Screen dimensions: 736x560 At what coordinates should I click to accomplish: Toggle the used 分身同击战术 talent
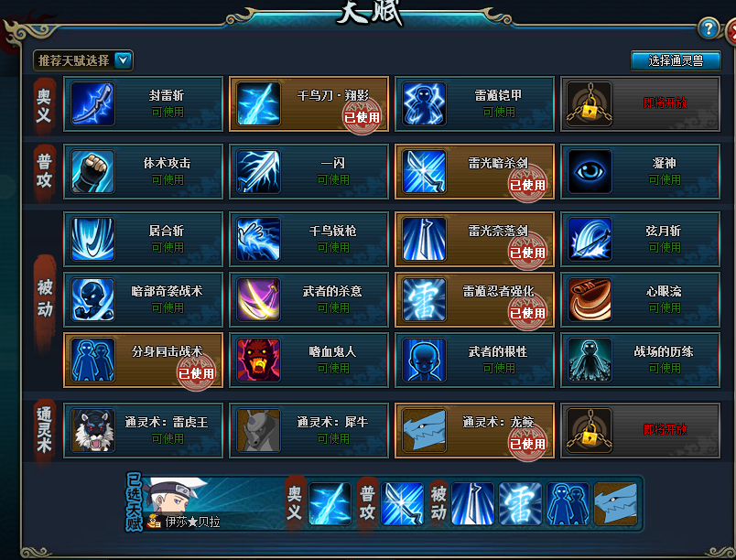(143, 360)
